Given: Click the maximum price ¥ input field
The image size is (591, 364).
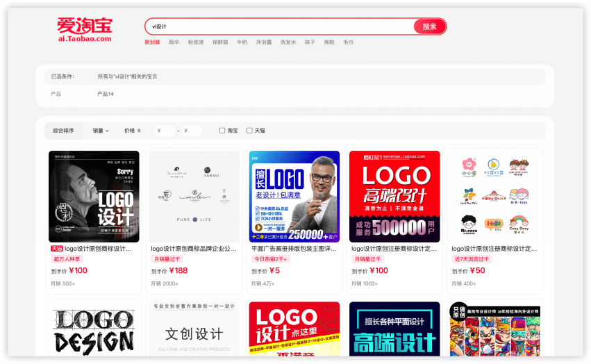Looking at the screenshot, I should pos(192,131).
